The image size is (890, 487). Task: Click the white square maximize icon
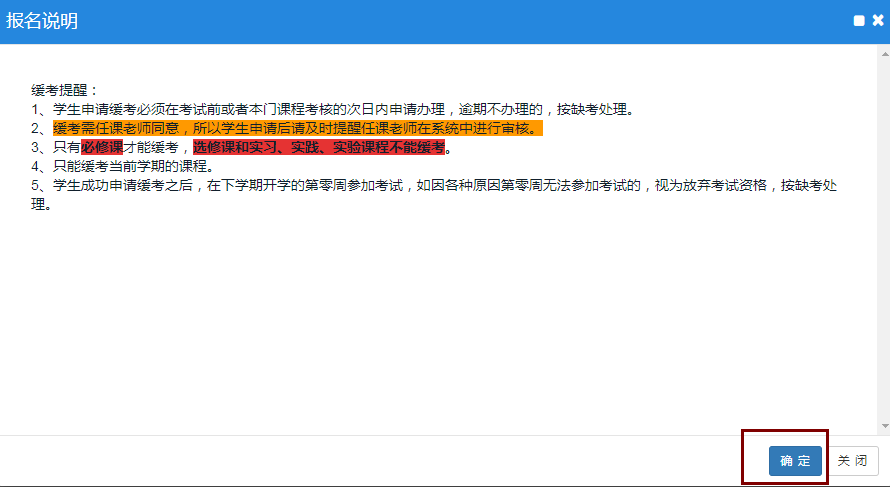click(859, 21)
